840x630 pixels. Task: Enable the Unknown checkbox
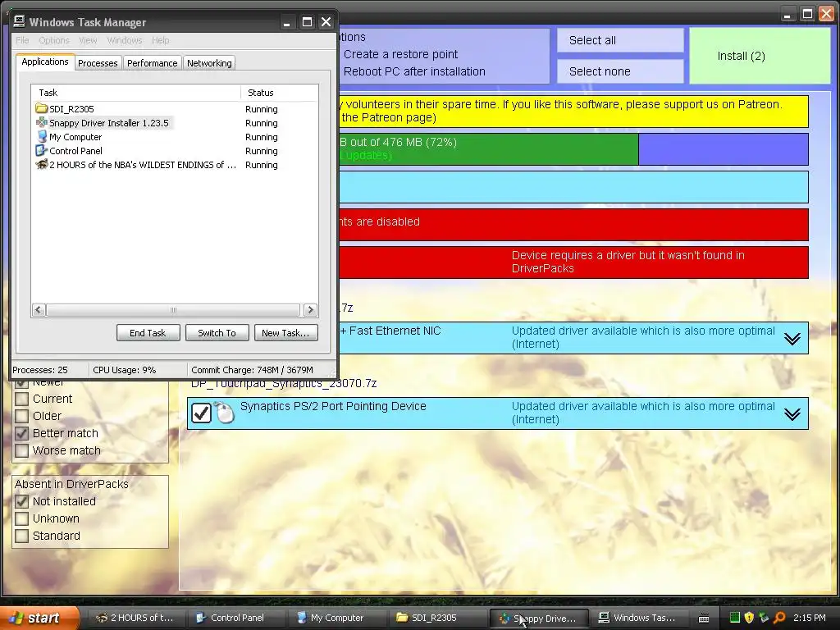coord(22,518)
